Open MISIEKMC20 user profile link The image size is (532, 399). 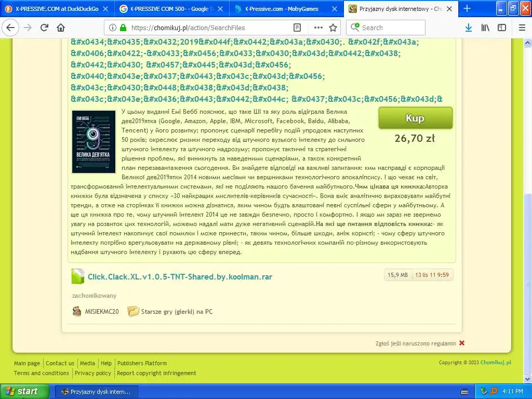point(102,312)
